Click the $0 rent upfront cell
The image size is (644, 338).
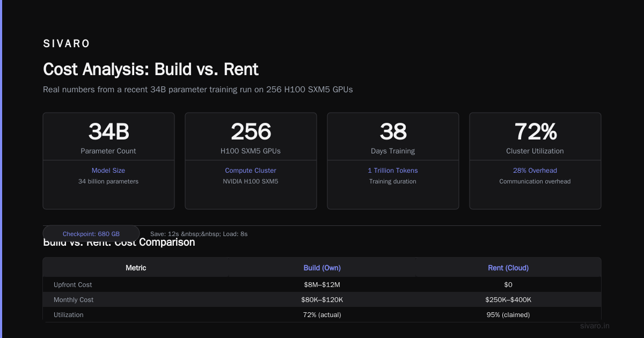508,285
